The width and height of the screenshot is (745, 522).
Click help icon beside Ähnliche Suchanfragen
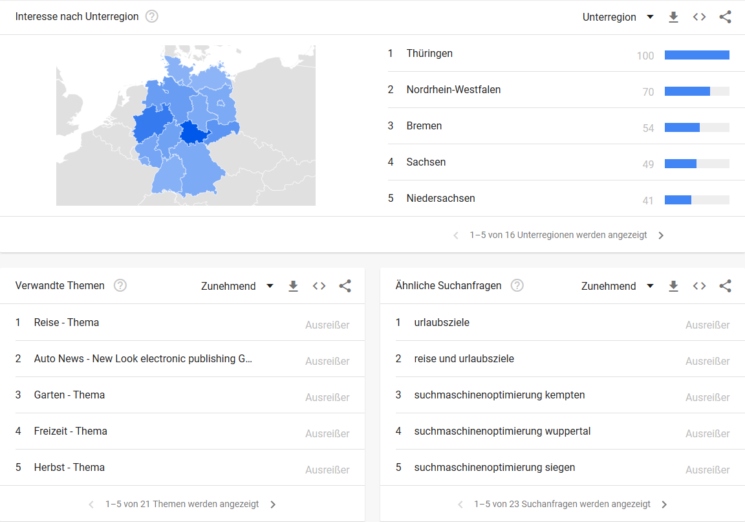tap(517, 285)
